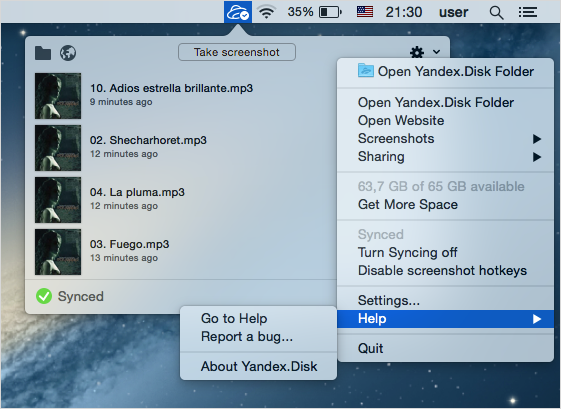The height and width of the screenshot is (409, 561).
Task: Click the US flag input source icon
Action: point(365,12)
